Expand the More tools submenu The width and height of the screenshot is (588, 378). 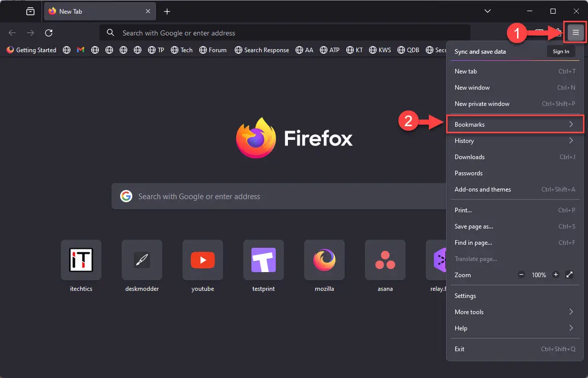tap(515, 312)
